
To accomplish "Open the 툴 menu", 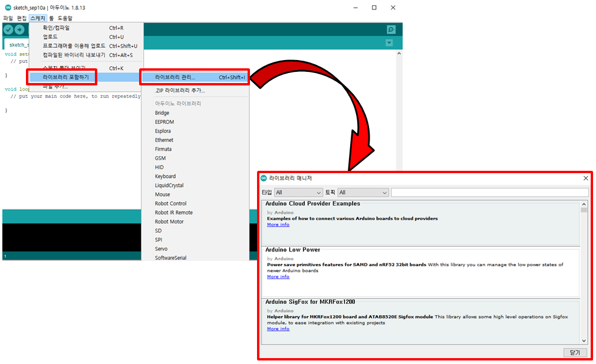I will (x=51, y=18).
